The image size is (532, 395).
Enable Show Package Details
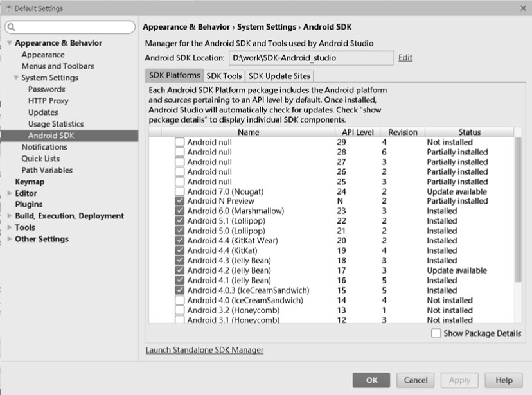click(x=436, y=333)
